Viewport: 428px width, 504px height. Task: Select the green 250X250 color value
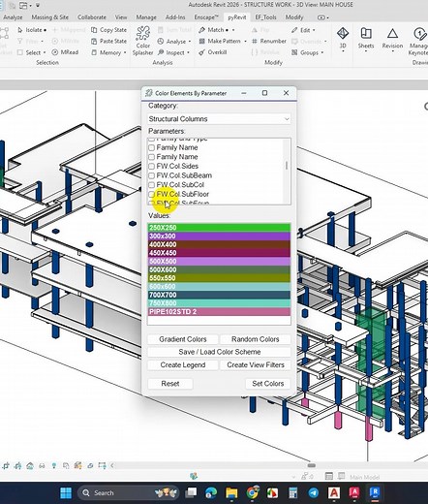219,228
